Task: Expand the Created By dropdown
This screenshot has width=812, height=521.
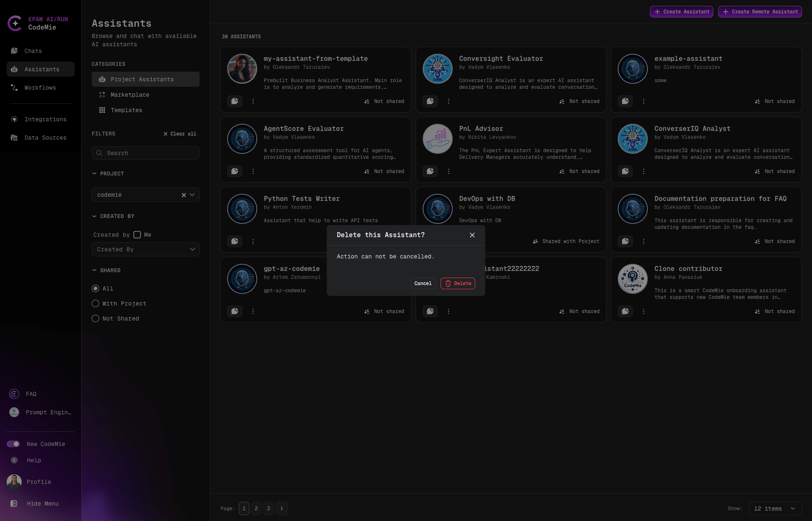Action: pyautogui.click(x=145, y=249)
